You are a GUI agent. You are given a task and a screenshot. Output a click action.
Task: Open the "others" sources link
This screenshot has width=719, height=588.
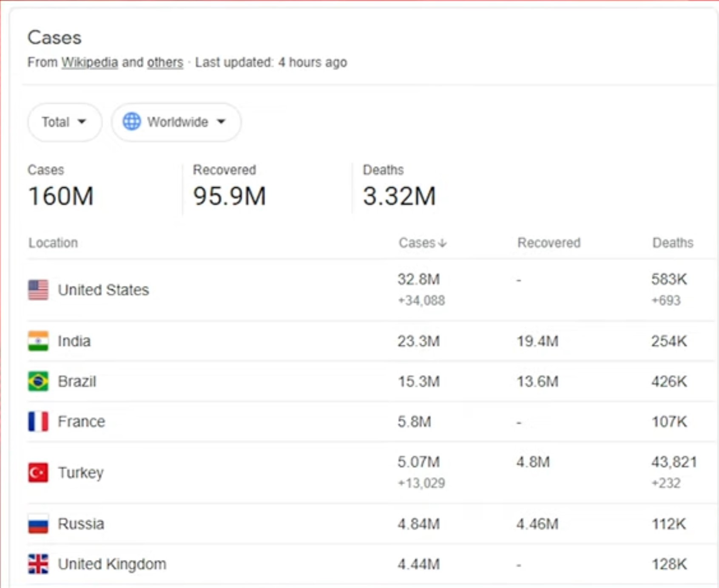(x=165, y=62)
